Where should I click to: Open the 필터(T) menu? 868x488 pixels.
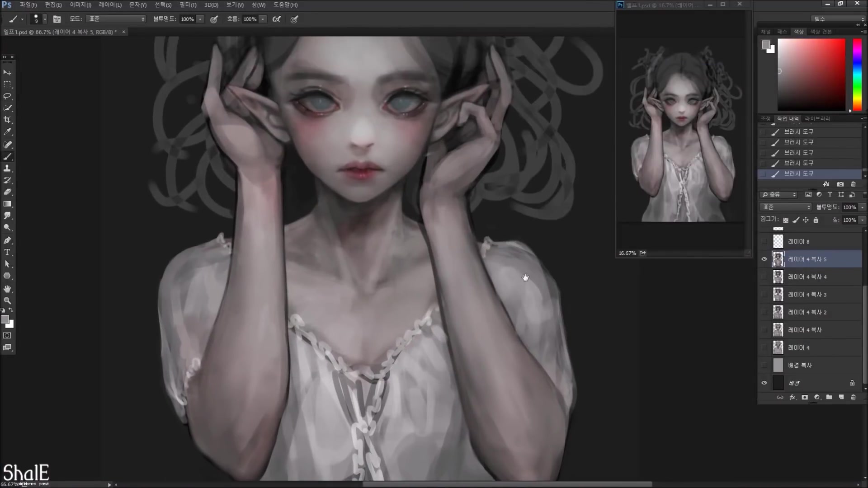point(189,5)
